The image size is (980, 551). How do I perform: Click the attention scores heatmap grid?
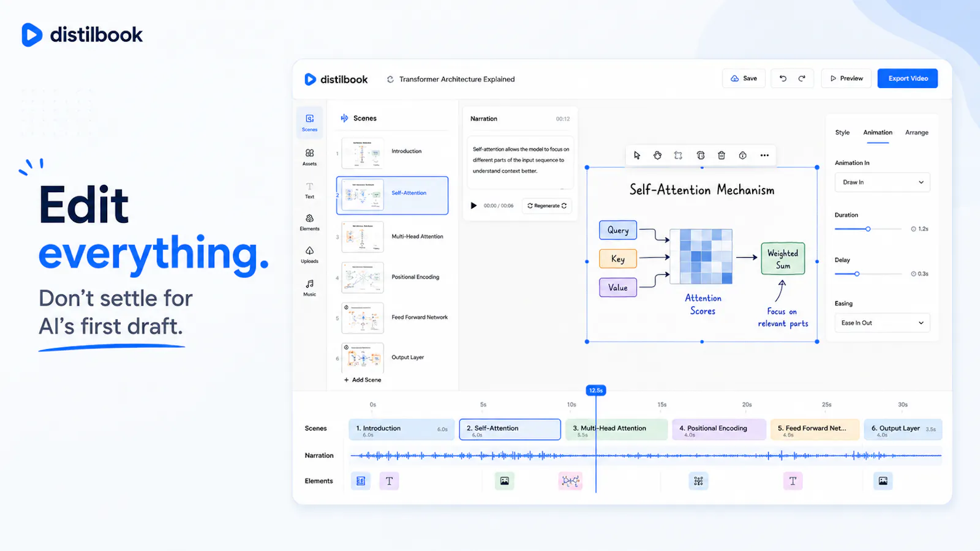(701, 257)
